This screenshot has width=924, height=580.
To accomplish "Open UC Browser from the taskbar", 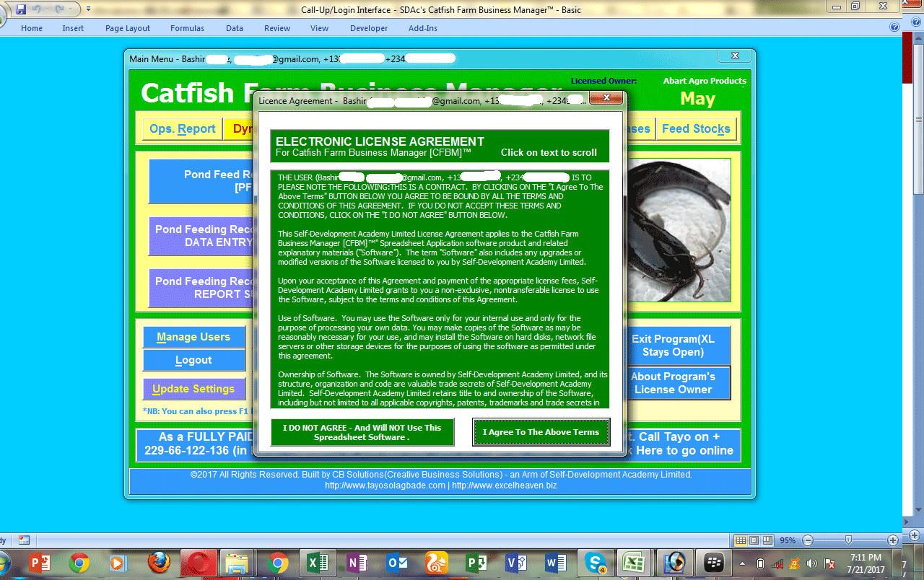I will pos(437,563).
